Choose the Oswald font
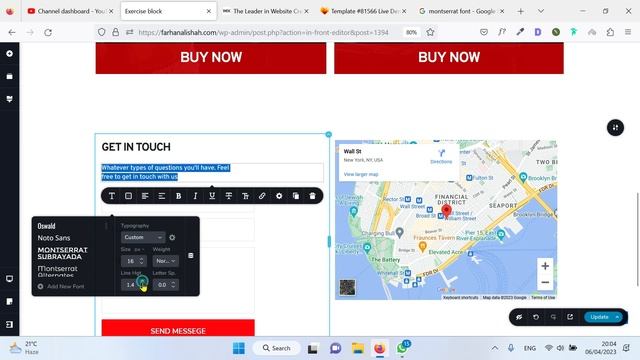The width and height of the screenshot is (640, 360). 47,226
